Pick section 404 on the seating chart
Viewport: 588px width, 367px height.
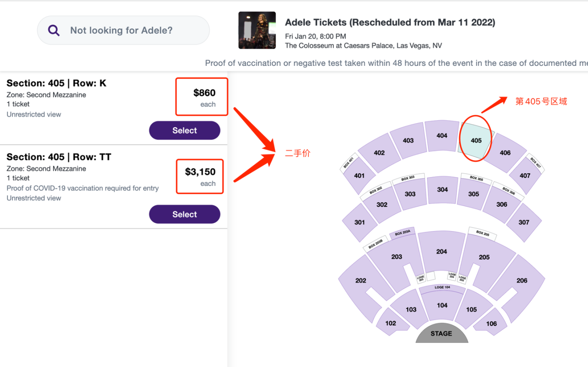(442, 135)
